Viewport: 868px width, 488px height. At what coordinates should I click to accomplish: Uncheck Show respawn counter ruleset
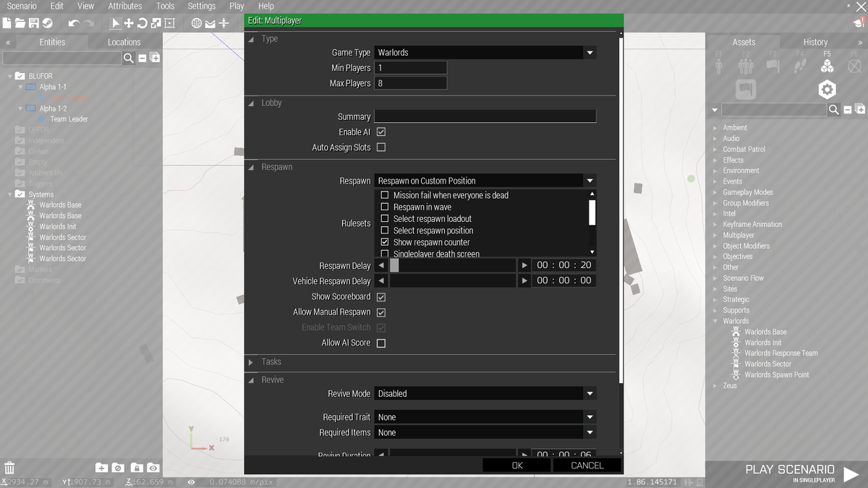point(384,242)
